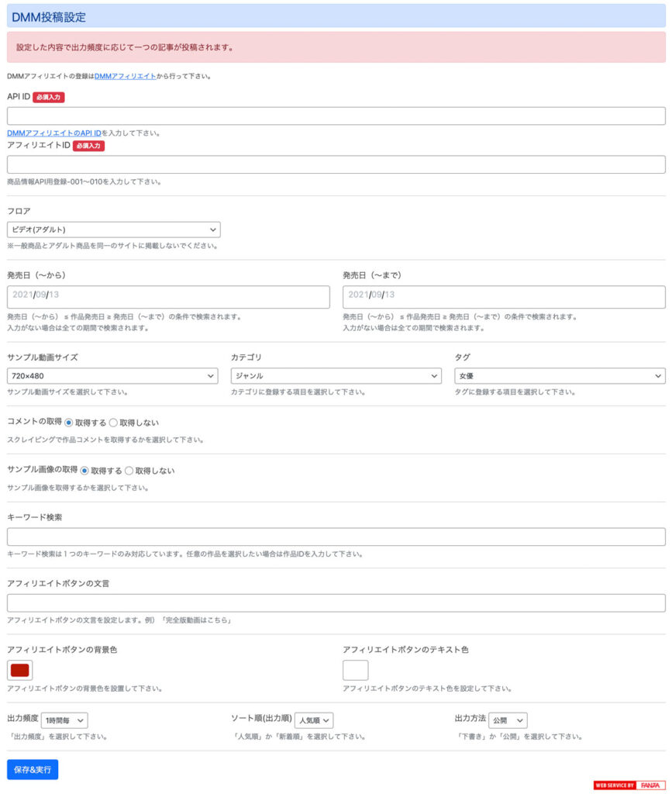This screenshot has height=794, width=672.
Task: Click the 保存&実行 button
Action: (33, 770)
